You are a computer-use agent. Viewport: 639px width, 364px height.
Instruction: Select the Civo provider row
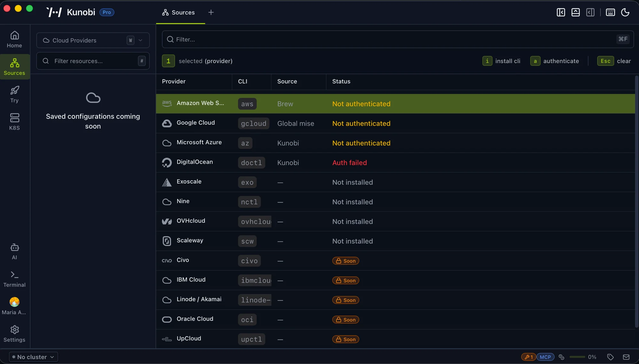tap(395, 261)
